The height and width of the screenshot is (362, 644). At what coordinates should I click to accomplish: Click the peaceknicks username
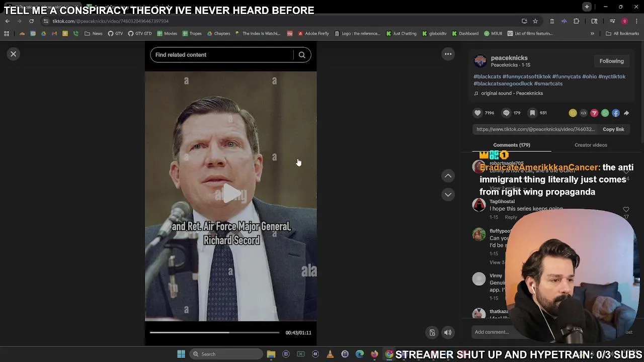(509, 58)
